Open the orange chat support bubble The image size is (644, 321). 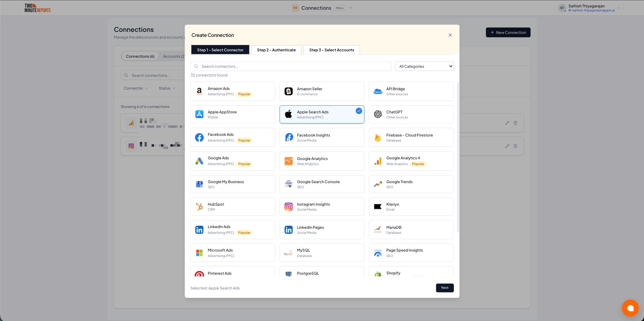tap(630, 308)
